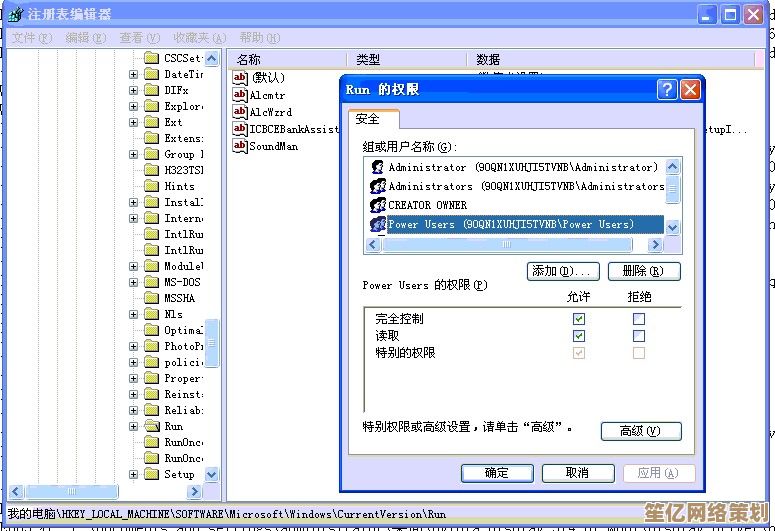The width and height of the screenshot is (775, 531).
Task: Open the Edit menu (编辑)
Action: pyautogui.click(x=86, y=38)
